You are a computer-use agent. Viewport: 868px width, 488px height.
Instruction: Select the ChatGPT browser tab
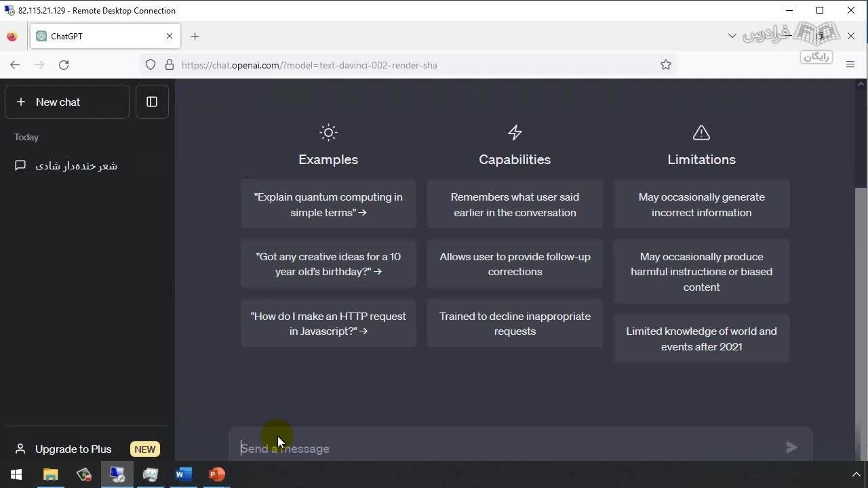tap(102, 36)
